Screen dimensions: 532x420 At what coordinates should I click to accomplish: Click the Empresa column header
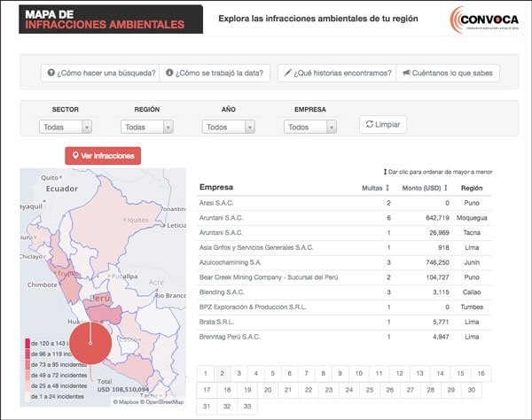(216, 187)
